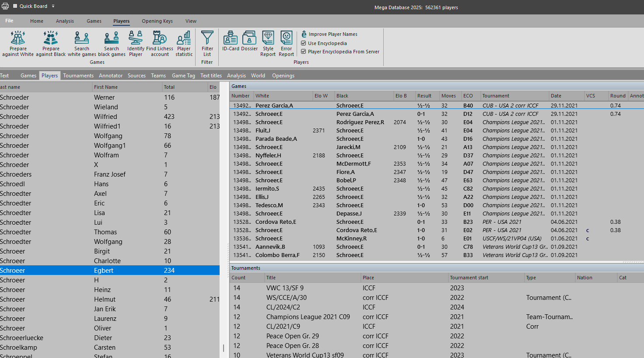Image resolution: width=644 pixels, height=358 pixels.
Task: Open Search black games tool
Action: (x=112, y=43)
